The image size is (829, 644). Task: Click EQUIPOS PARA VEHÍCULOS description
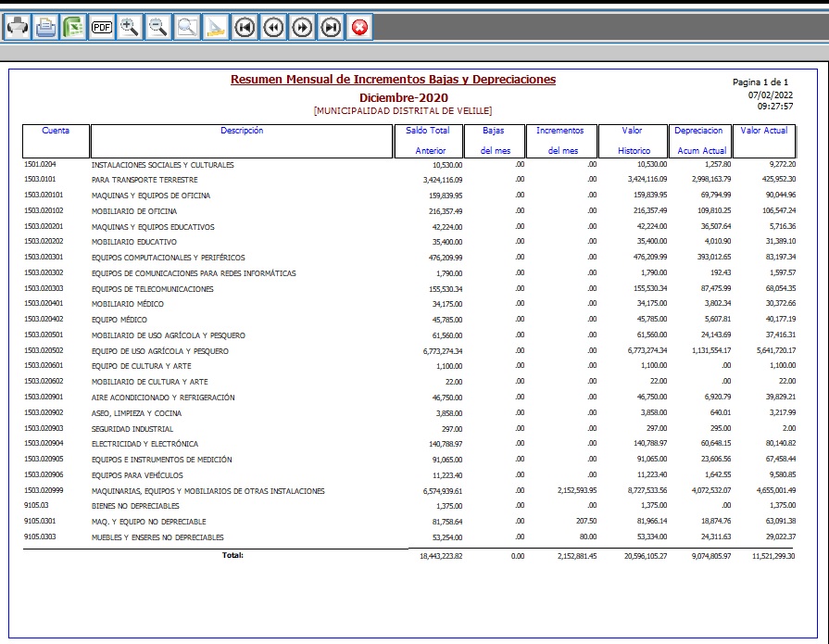pyautogui.click(x=137, y=475)
